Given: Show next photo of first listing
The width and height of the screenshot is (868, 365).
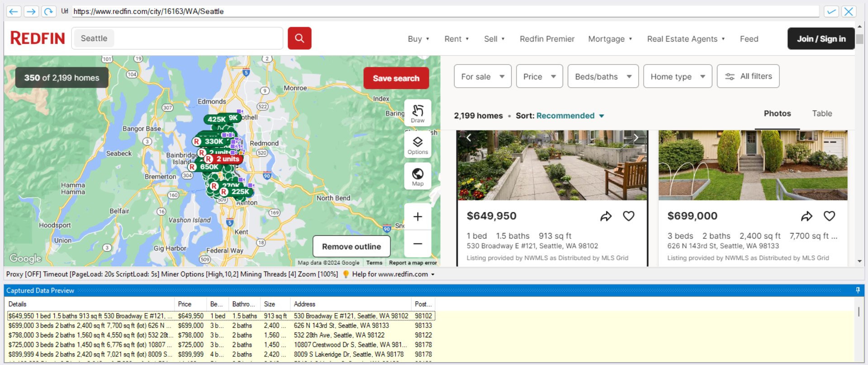Looking at the screenshot, I should (x=636, y=138).
